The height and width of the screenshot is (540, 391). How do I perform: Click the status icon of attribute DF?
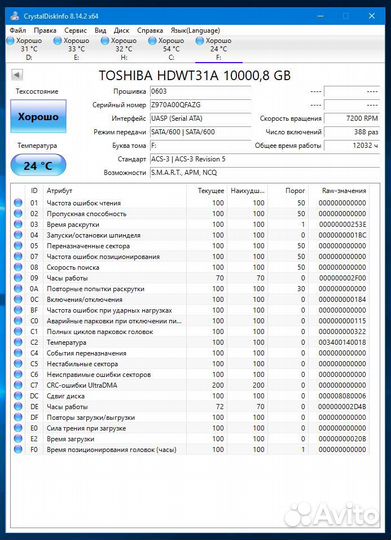coord(18,417)
